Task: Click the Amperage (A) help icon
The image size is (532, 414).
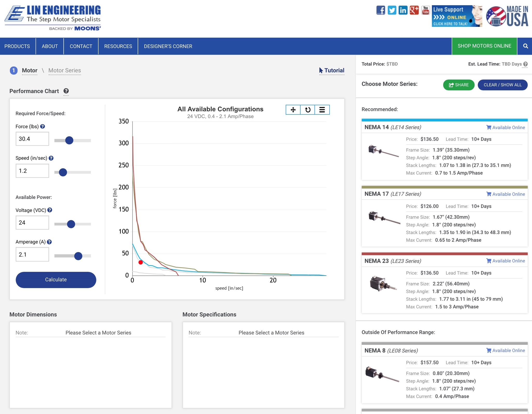Action: 49,242
